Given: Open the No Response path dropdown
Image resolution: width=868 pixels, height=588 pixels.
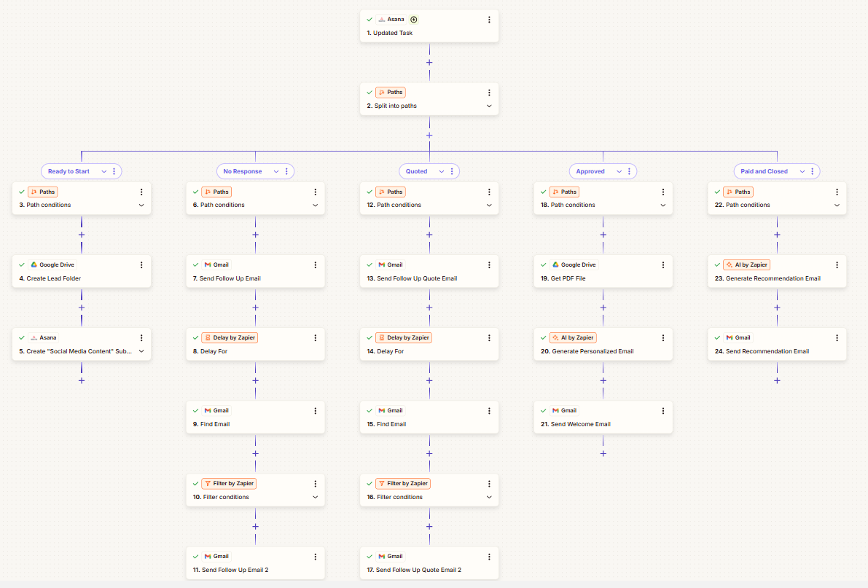Looking at the screenshot, I should click(x=275, y=172).
